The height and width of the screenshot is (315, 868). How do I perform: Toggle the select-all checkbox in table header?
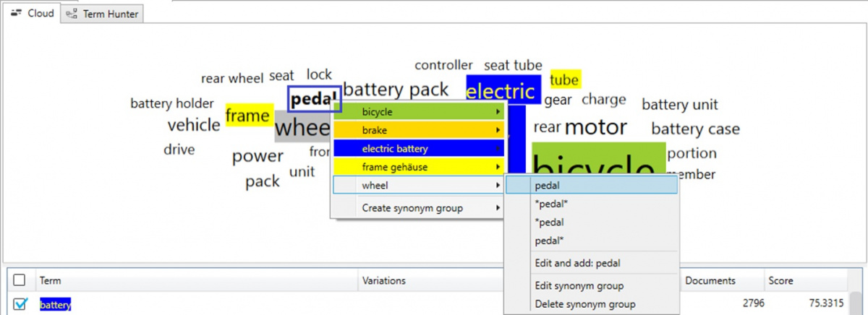click(x=20, y=280)
